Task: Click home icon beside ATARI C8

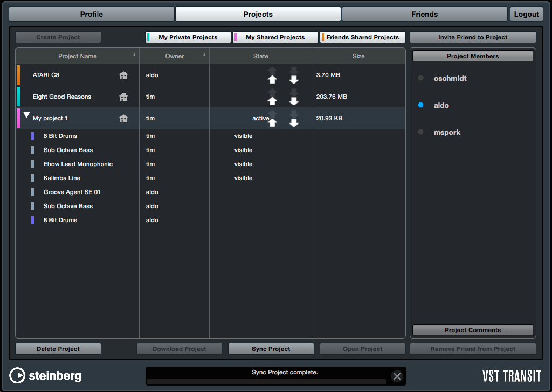Action: [x=123, y=75]
